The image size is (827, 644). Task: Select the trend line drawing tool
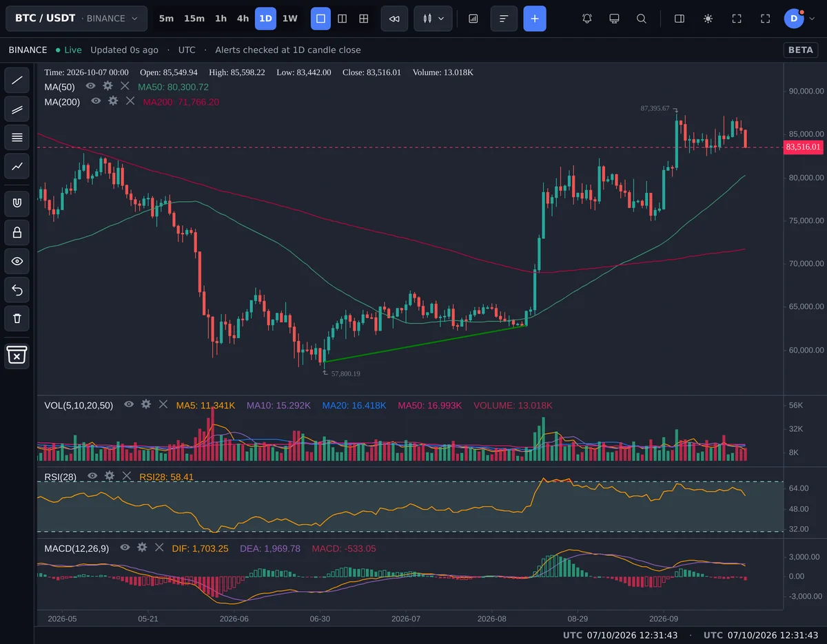[17, 80]
